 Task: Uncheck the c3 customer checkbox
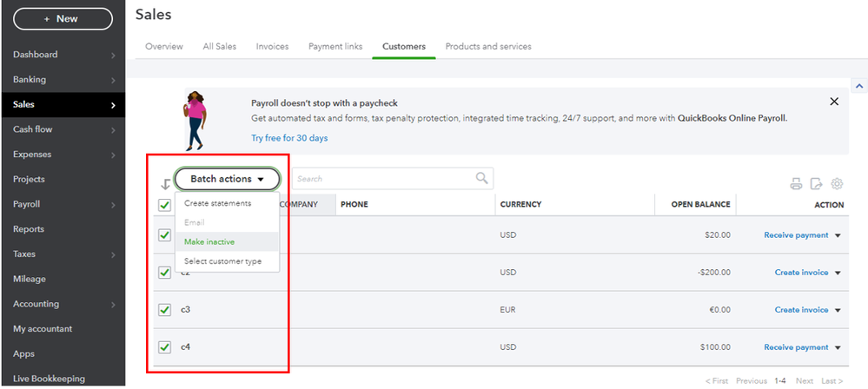(165, 310)
